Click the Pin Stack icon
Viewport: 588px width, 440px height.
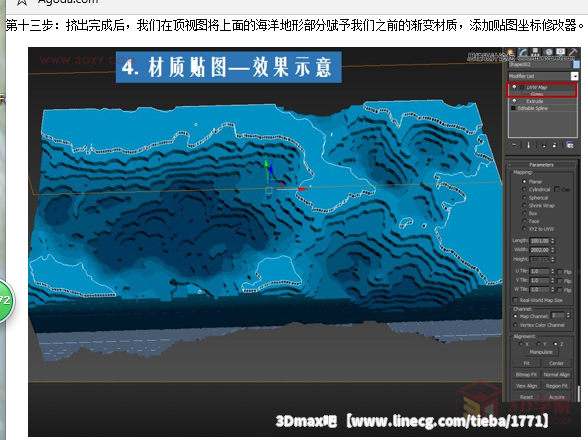[514, 145]
